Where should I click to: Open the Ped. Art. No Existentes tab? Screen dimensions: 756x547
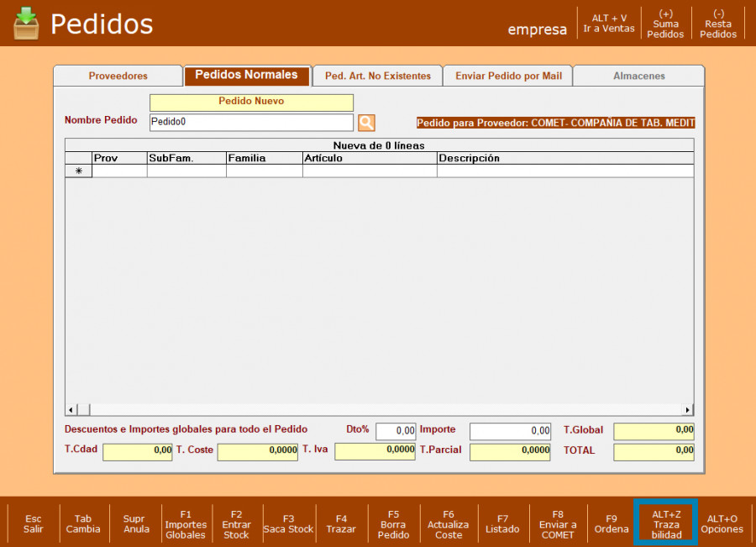coord(377,76)
